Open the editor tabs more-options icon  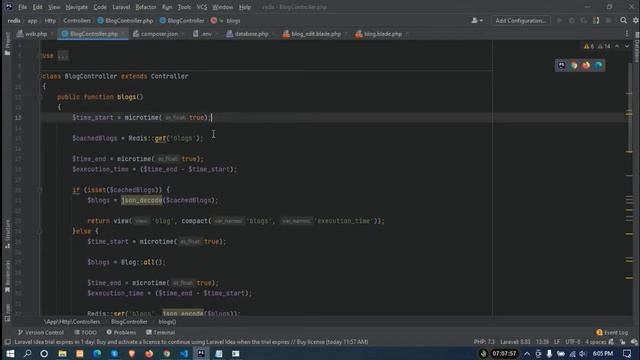pyautogui.click(x=627, y=34)
